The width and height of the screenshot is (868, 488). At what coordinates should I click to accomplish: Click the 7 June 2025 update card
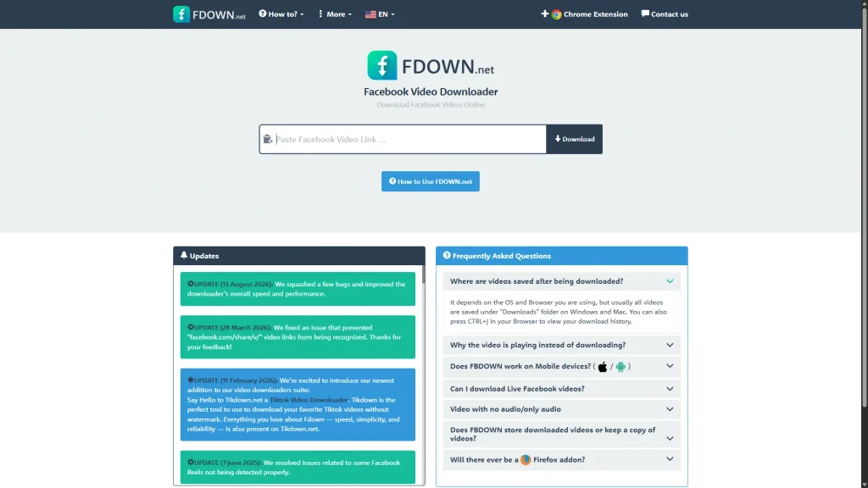[x=298, y=467]
